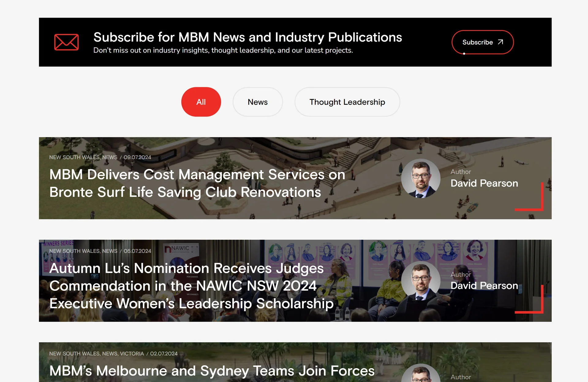
Task: Click 'NEW SOUTH WALES, NEWS, VICTORIA / 02.07.2024' label
Action: pyautogui.click(x=113, y=354)
